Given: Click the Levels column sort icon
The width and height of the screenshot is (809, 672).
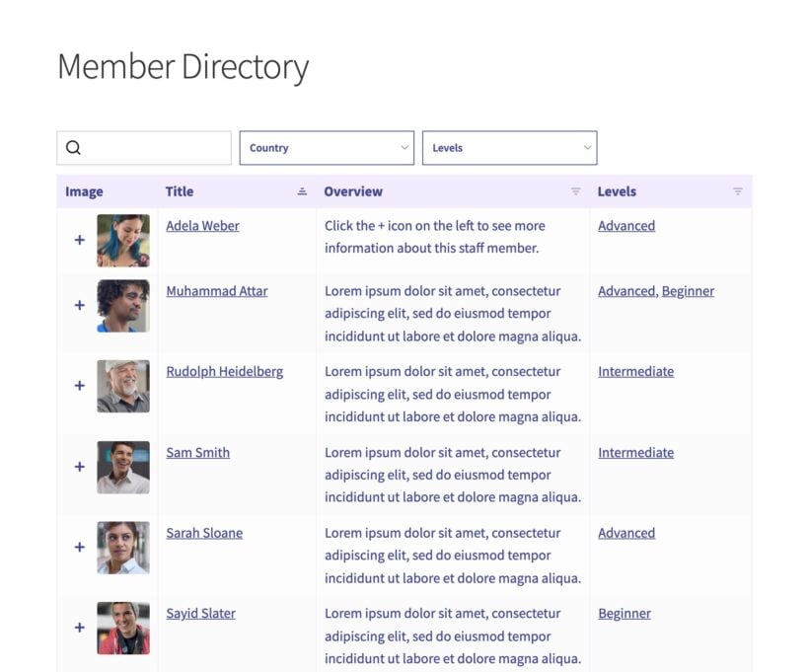Looking at the screenshot, I should pyautogui.click(x=738, y=191).
